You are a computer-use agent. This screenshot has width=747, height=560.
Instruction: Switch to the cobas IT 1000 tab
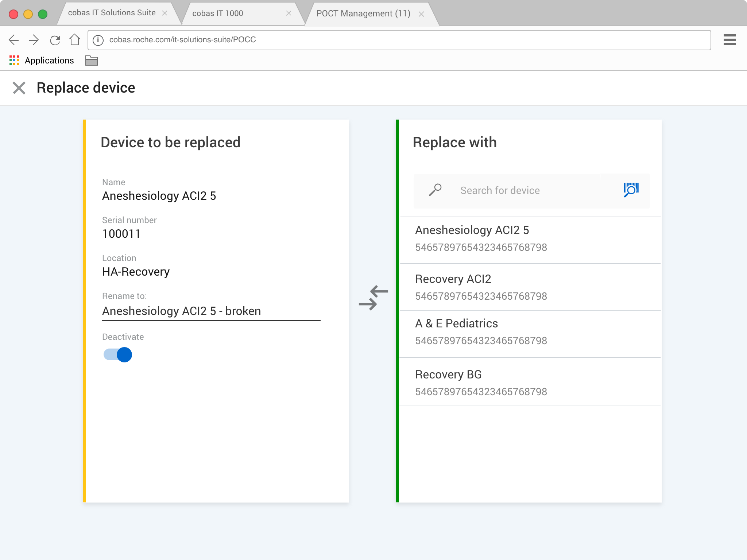(218, 13)
